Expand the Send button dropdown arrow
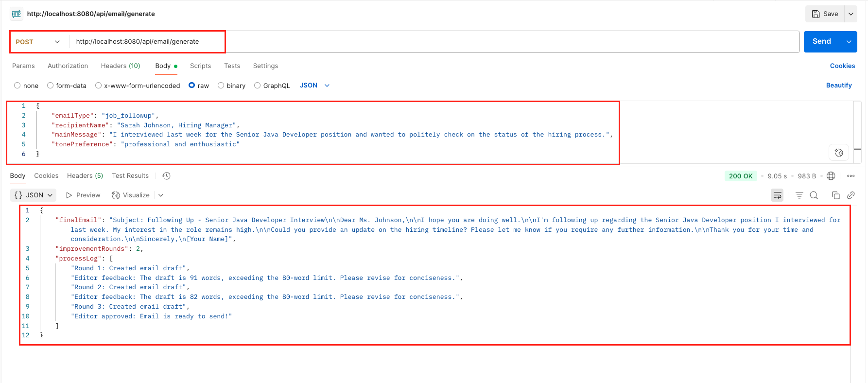 pyautogui.click(x=849, y=42)
